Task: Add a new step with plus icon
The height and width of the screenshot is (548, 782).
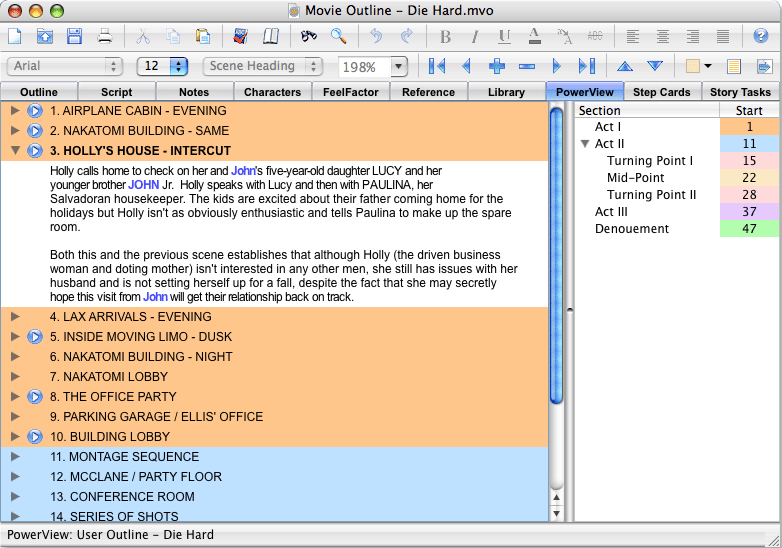Action: [497, 66]
